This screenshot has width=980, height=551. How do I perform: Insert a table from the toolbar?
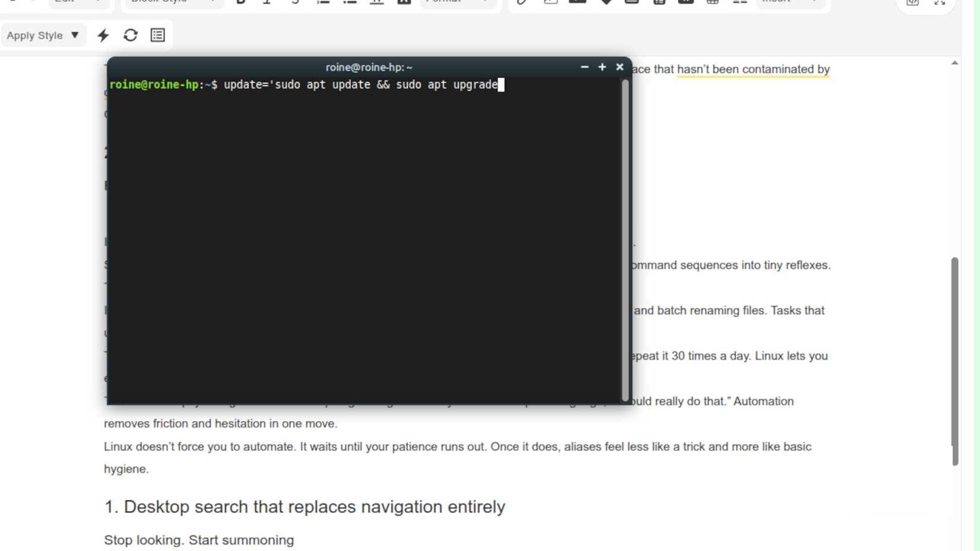point(712,1)
